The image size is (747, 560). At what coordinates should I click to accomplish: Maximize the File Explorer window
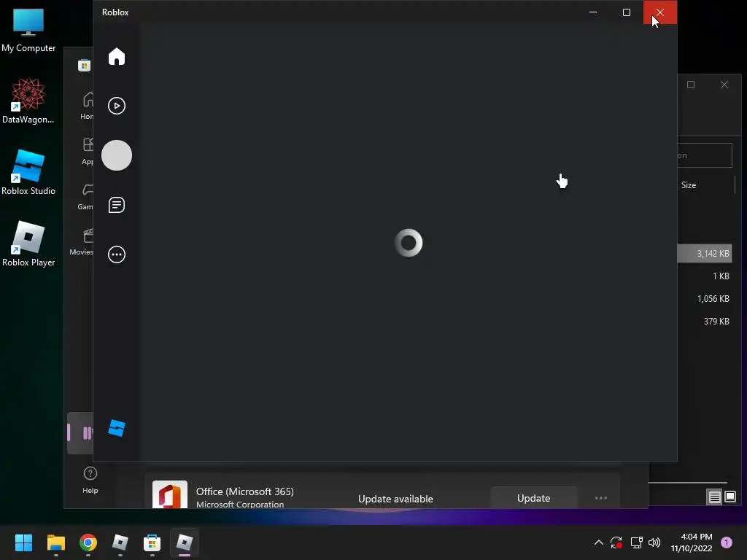[691, 85]
